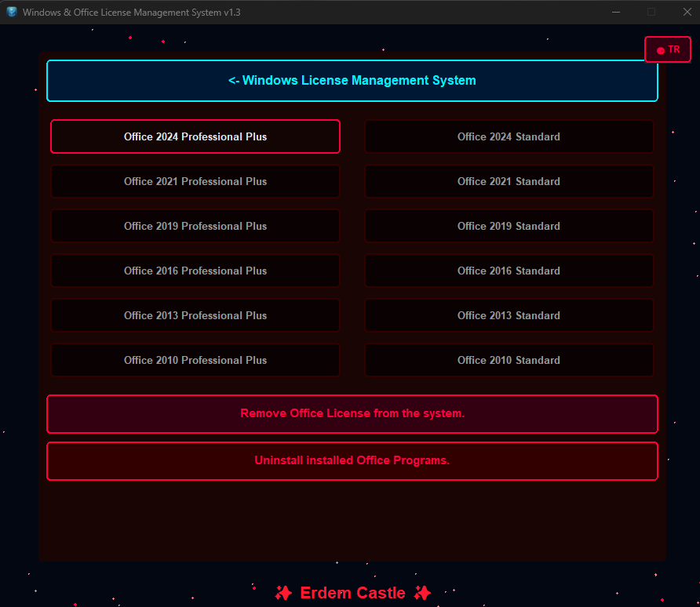Screen dimensions: 700x607
Task: Go back to Windows License Management System
Action: 352,81
